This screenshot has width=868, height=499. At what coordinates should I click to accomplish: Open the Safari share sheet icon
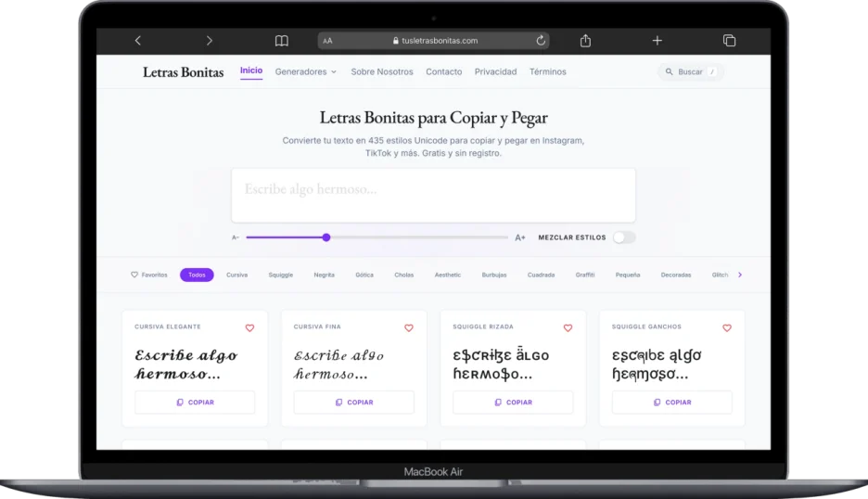point(586,41)
